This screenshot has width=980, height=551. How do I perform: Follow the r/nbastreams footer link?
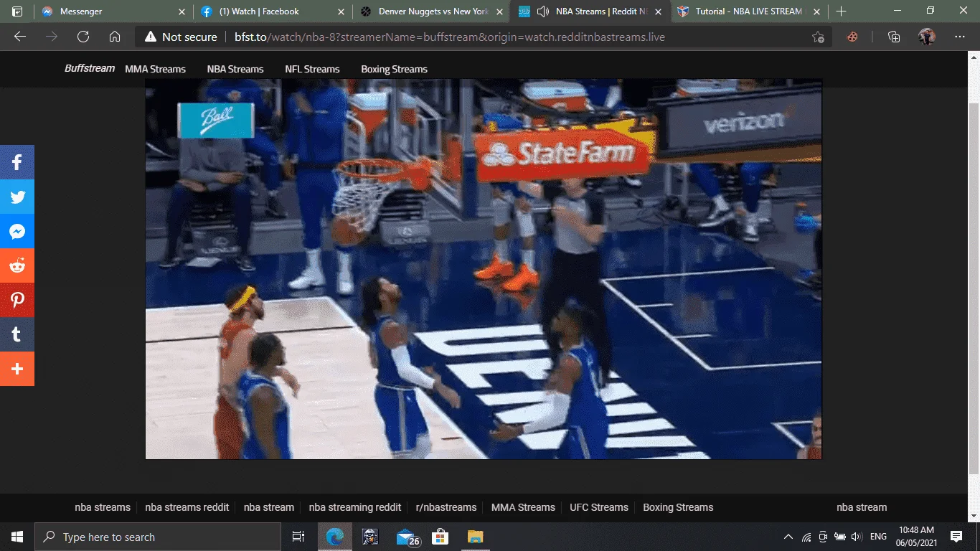446,507
